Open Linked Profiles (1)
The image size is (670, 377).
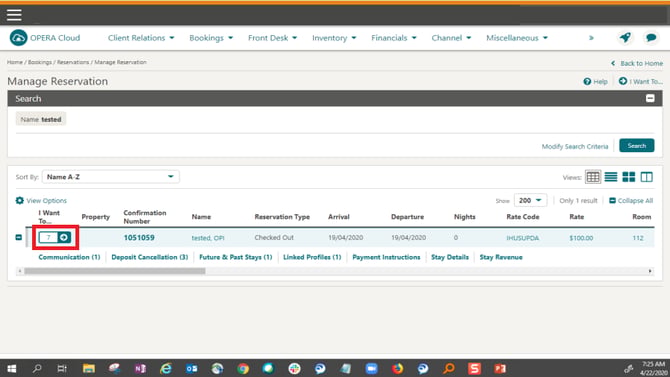(x=312, y=257)
